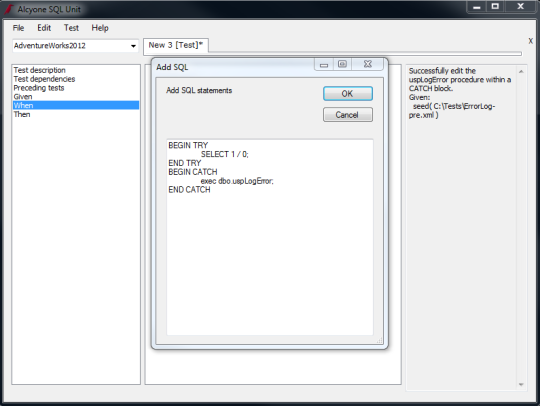Click the 'END CATCH' line
Image resolution: width=540 pixels, height=406 pixels.
point(189,190)
